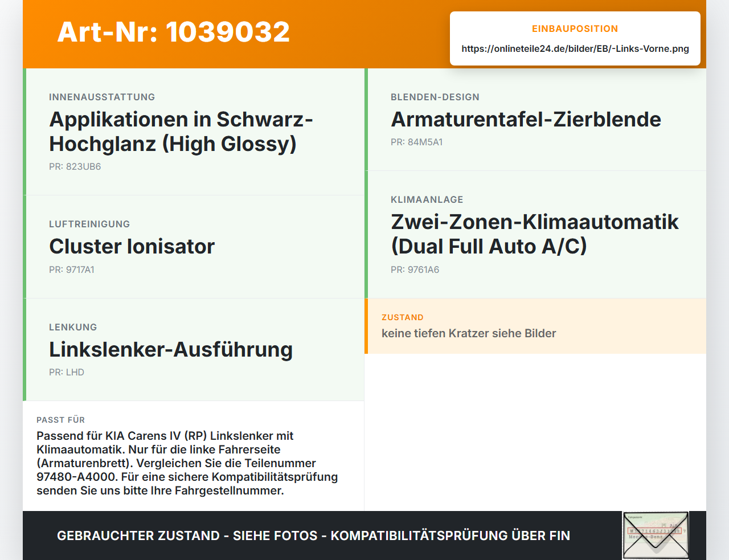Click the envelope thumbnail in footer
729x560 pixels.
(x=656, y=536)
